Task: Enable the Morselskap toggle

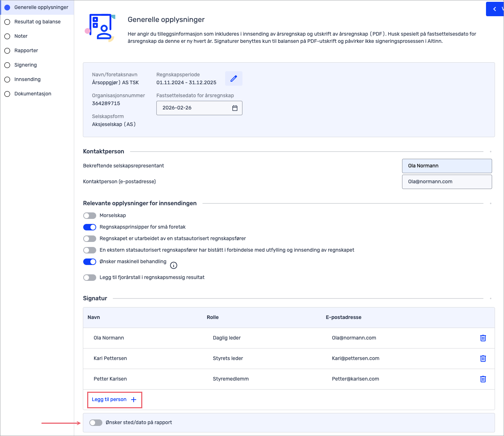Action: coord(90,216)
